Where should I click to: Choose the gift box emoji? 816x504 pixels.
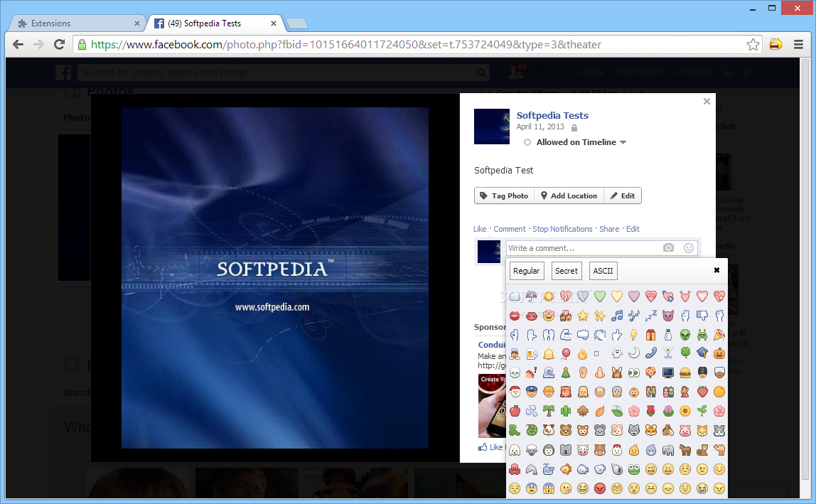[651, 335]
